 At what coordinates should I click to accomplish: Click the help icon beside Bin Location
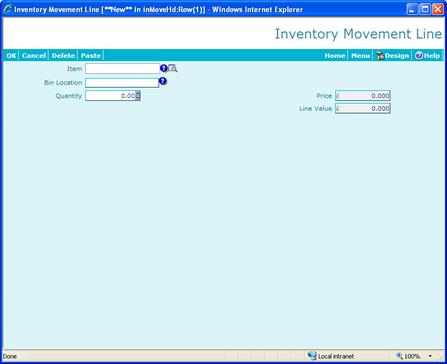tap(163, 81)
